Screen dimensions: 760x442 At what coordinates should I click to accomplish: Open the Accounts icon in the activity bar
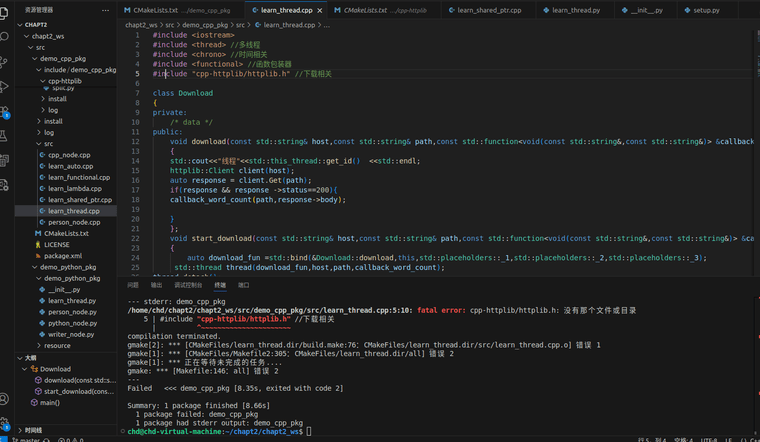(x=4, y=399)
